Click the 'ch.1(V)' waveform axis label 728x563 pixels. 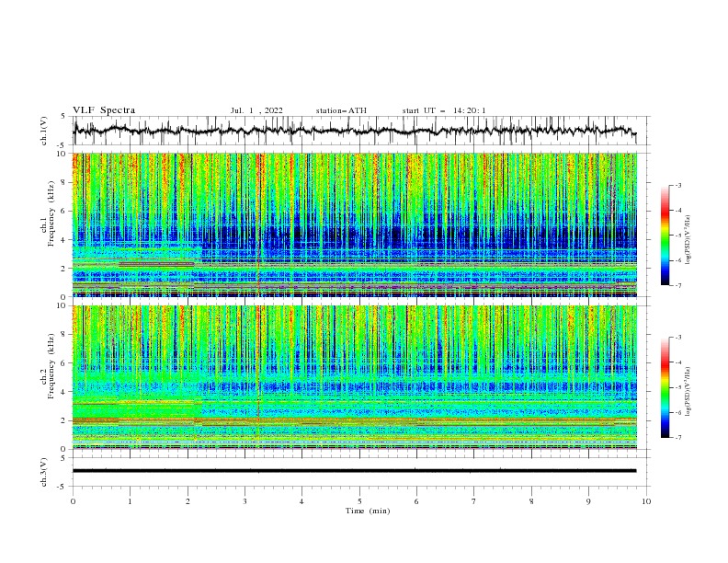point(43,131)
